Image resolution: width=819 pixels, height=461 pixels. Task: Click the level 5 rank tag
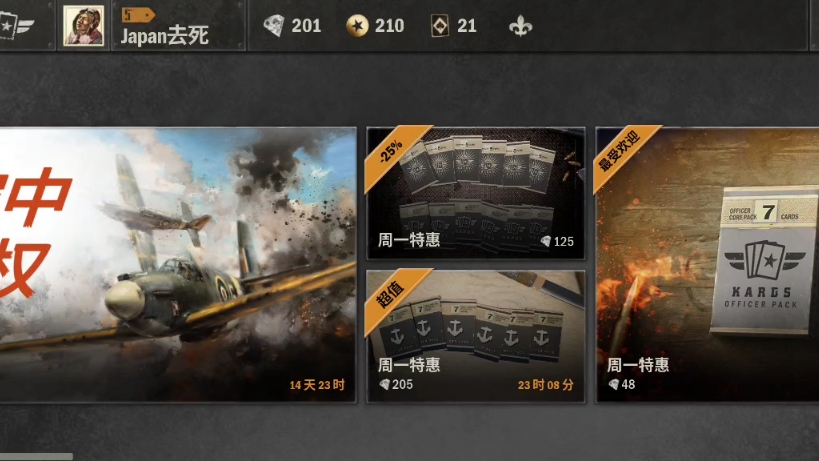pyautogui.click(x=138, y=15)
